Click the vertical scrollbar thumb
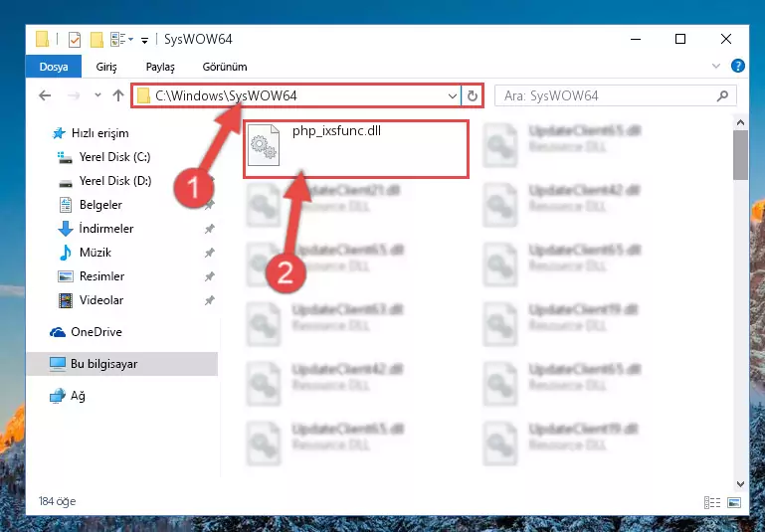This screenshot has width=765, height=532. [x=740, y=155]
